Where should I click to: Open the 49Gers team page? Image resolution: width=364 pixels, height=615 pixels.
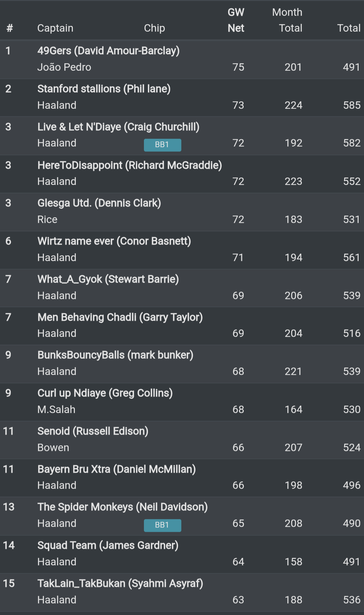coord(108,51)
